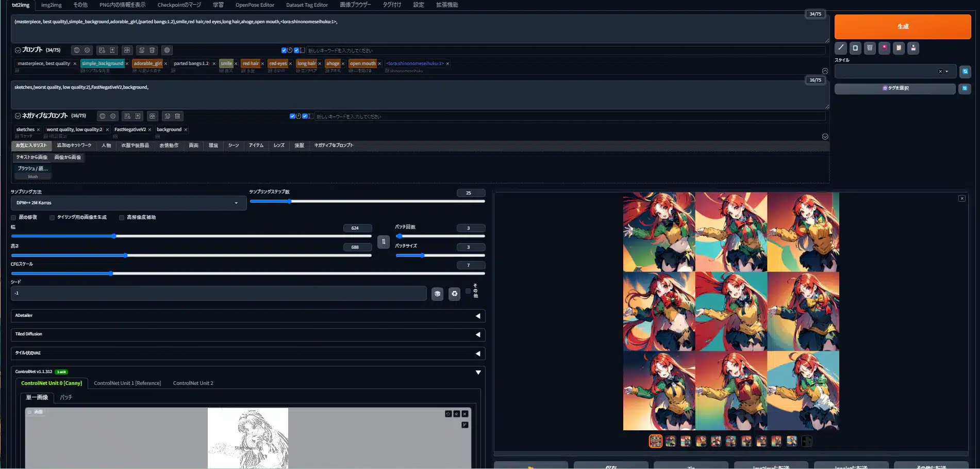Screen dimensions: 980x469
Task: Click the dice icon to randomize seed
Action: (437, 294)
